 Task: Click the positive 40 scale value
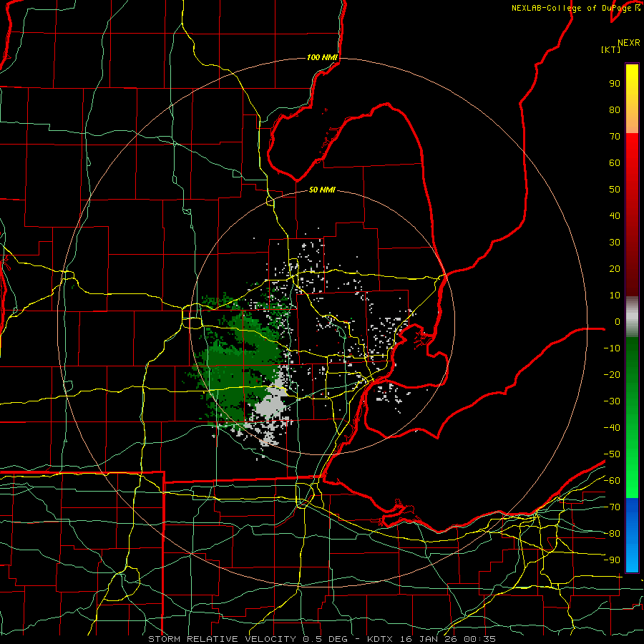click(615, 215)
